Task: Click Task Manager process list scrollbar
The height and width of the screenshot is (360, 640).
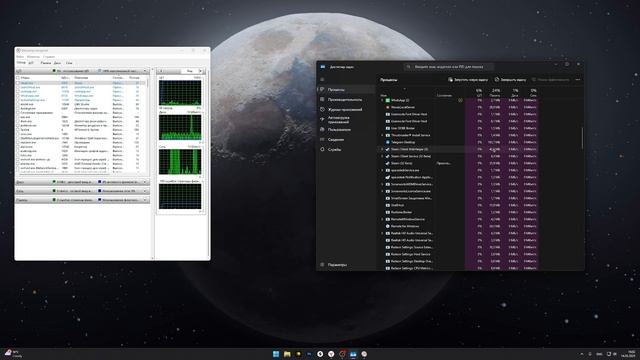Action: pos(582,138)
